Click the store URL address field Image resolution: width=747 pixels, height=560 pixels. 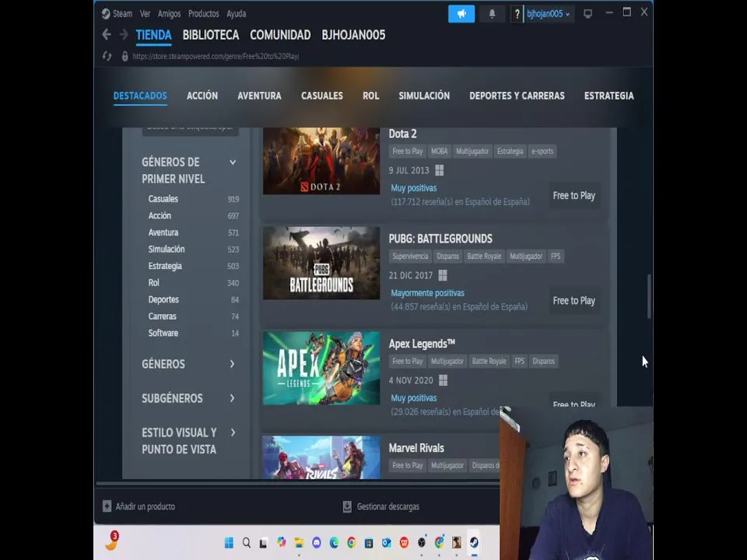(x=216, y=56)
